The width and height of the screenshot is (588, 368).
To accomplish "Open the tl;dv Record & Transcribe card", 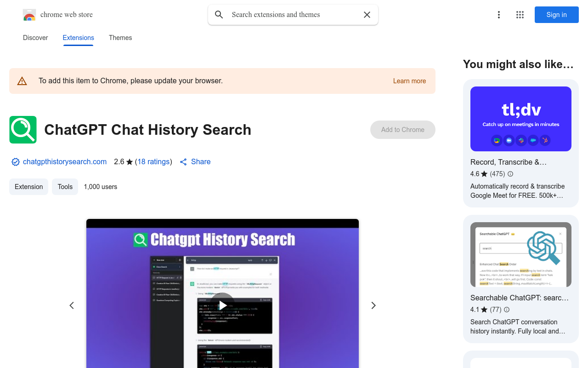I will coord(520,119).
